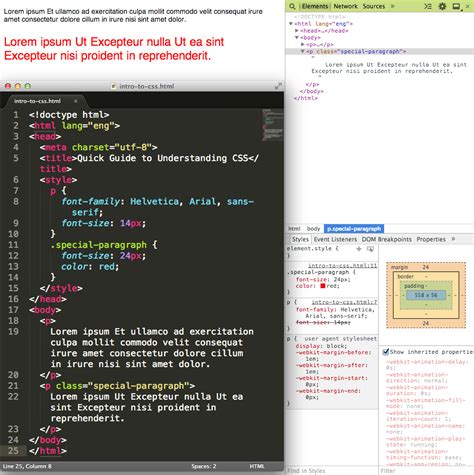Viewport: 474px width, 475px height.
Task: Toggle element state icon in element.style
Action: [370, 249]
